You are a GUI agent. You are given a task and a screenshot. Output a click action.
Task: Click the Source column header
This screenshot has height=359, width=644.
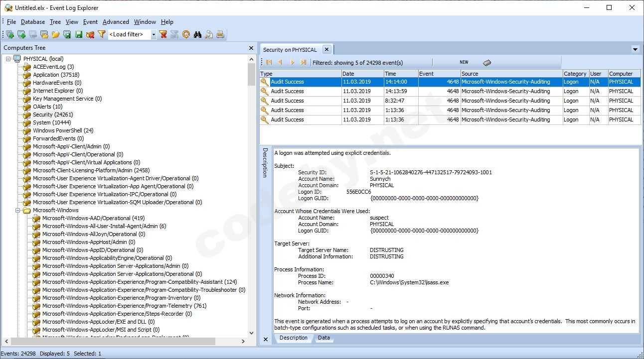pyautogui.click(x=511, y=74)
